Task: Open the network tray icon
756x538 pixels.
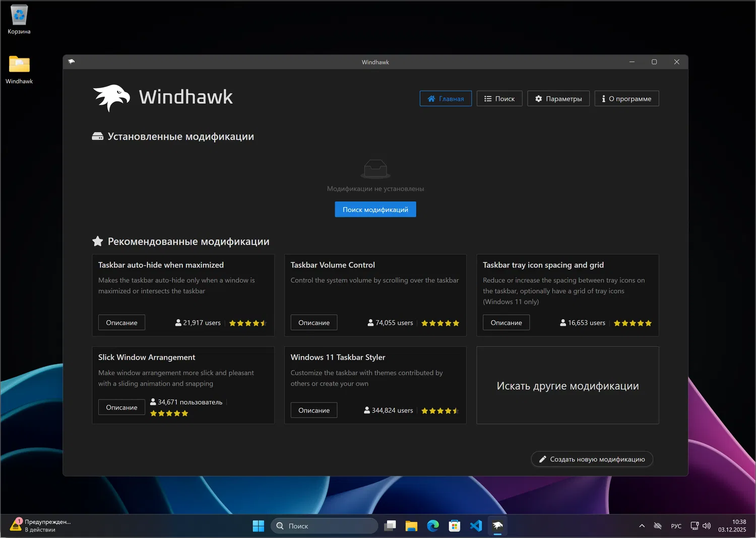Action: 695,526
